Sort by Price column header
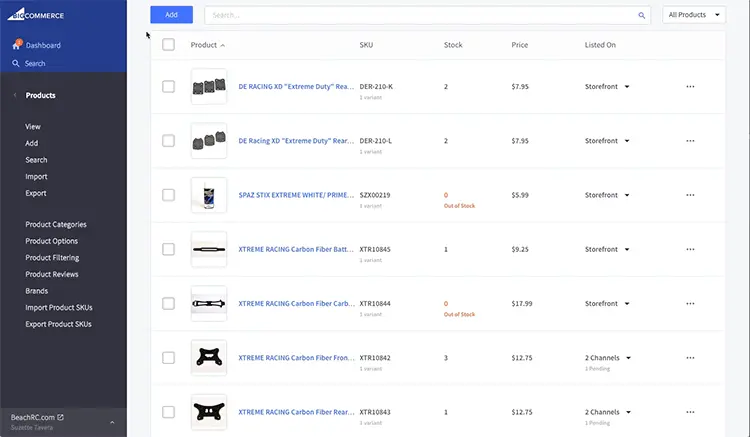 519,45
